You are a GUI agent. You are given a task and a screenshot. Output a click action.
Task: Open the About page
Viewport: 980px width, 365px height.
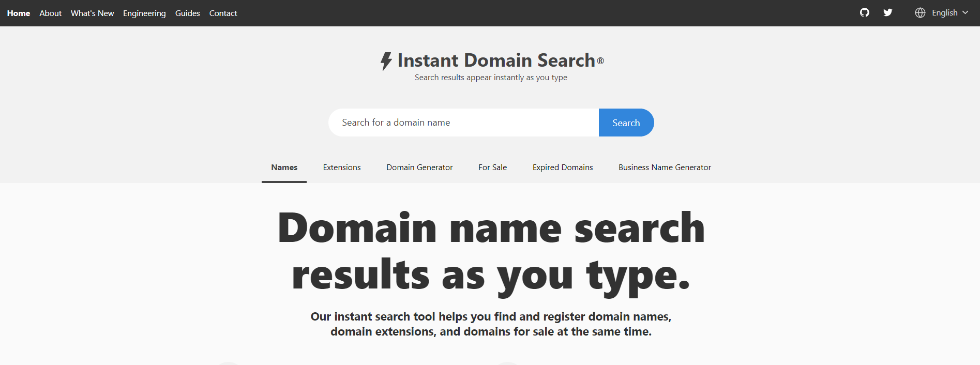50,13
